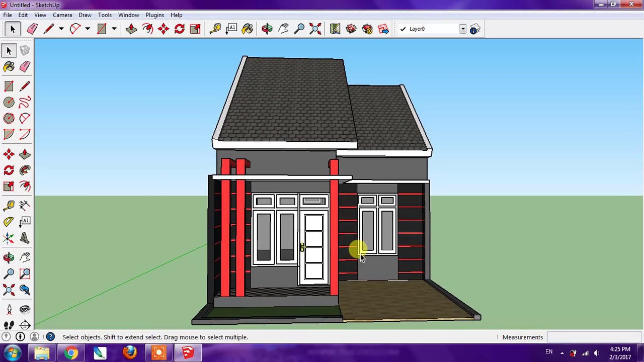Choose the Zoom Window tool

(x=25, y=273)
